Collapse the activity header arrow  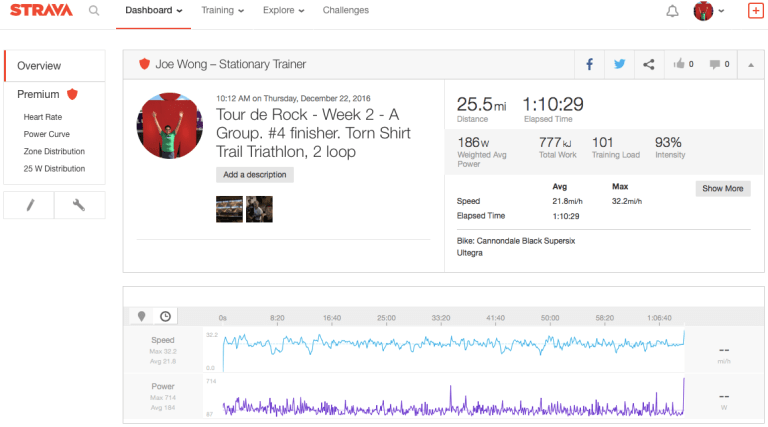click(x=751, y=64)
